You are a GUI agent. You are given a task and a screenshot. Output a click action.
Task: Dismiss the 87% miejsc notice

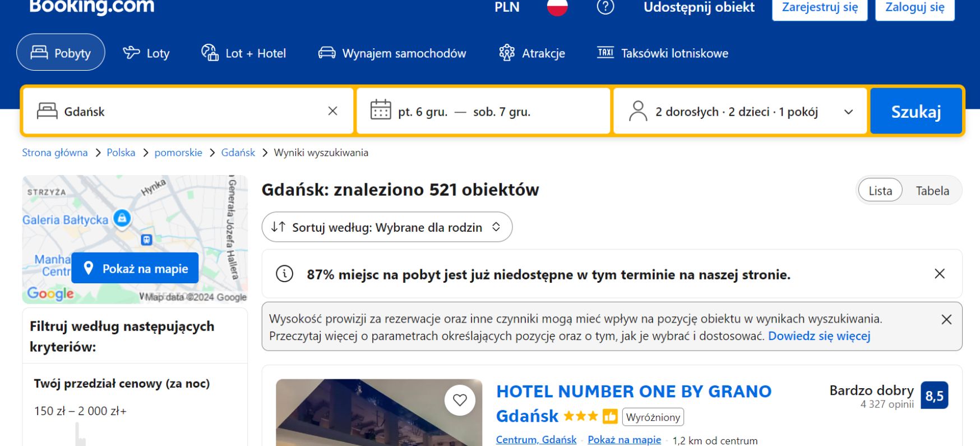point(940,274)
